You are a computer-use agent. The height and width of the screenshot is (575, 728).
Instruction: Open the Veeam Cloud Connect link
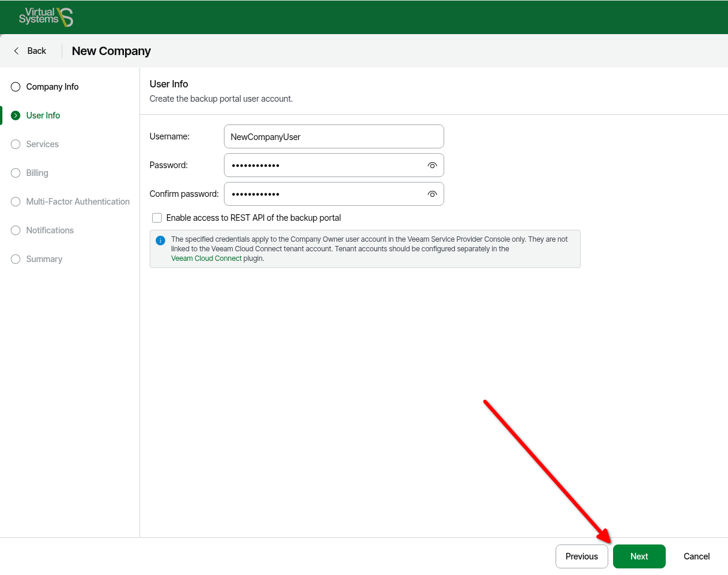[207, 258]
